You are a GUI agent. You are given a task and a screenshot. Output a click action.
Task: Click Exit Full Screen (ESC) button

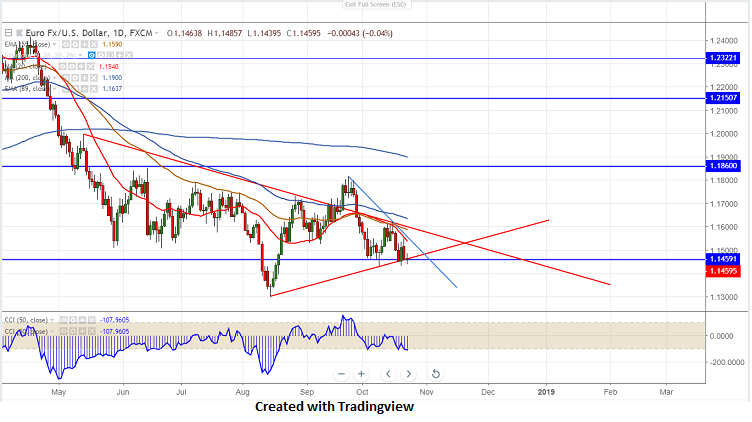tap(376, 5)
